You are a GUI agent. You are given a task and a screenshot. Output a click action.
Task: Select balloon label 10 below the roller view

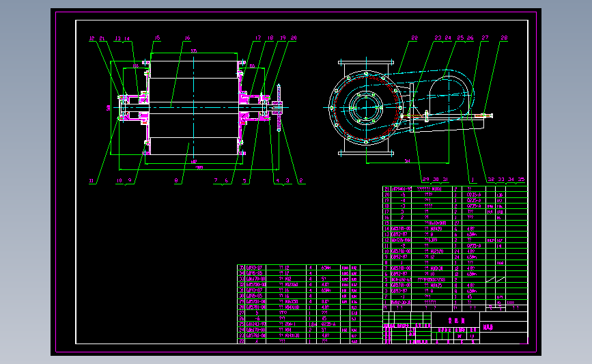pyautogui.click(x=119, y=180)
